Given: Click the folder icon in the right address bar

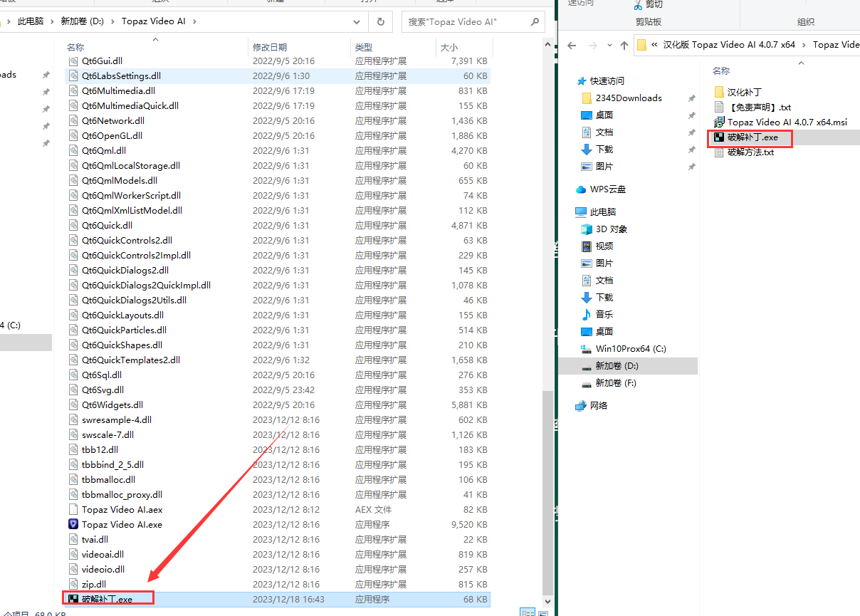Looking at the screenshot, I should coord(641,45).
